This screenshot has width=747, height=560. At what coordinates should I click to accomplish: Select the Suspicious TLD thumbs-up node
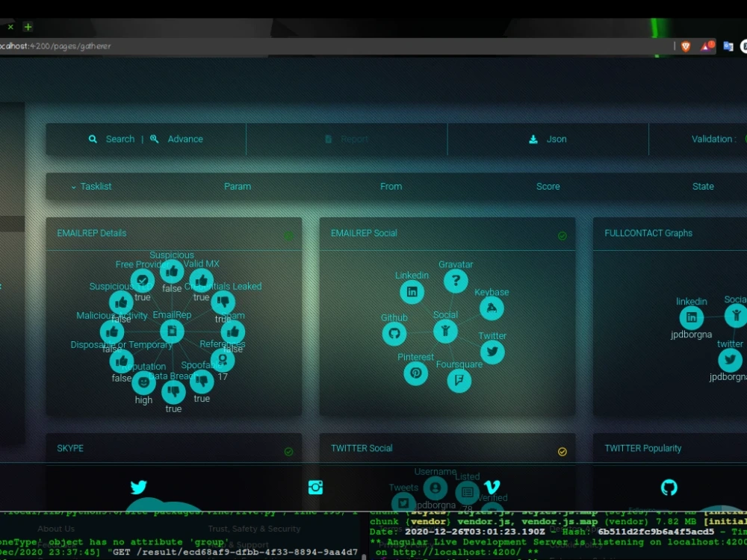coord(121,302)
